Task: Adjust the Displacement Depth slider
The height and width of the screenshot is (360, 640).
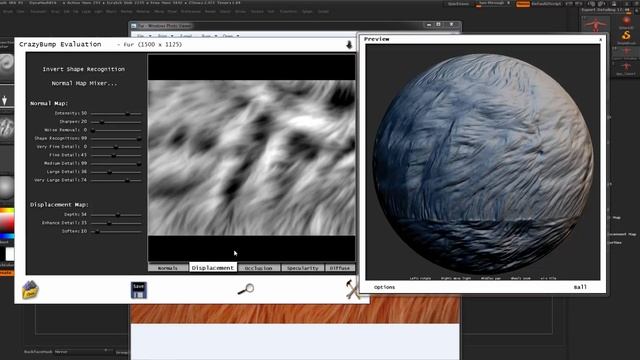Action: tap(116, 215)
